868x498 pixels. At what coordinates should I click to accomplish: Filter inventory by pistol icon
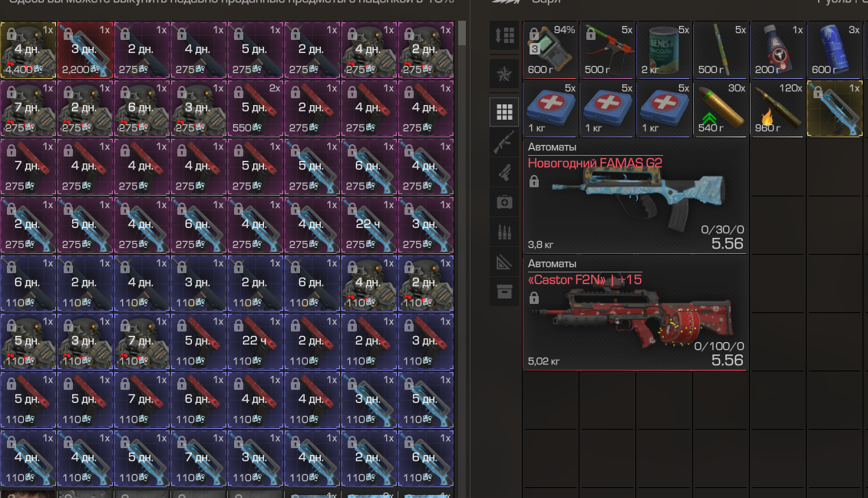click(504, 173)
